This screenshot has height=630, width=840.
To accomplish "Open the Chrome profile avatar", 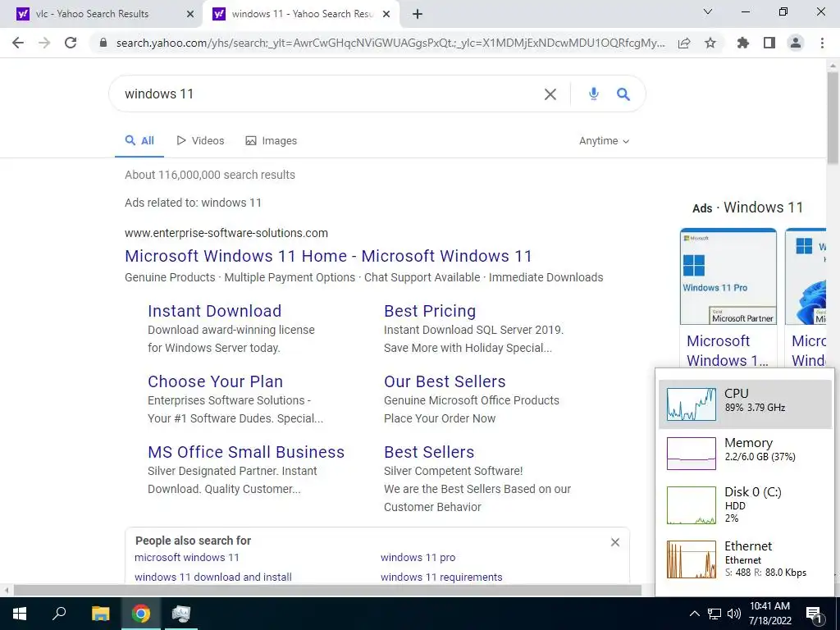I will coord(796,43).
